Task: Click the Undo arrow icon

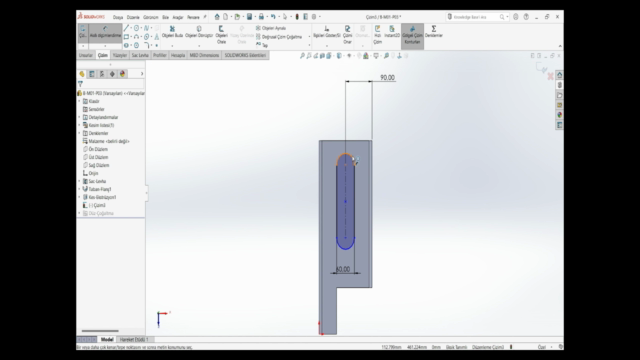Action: 273,17
